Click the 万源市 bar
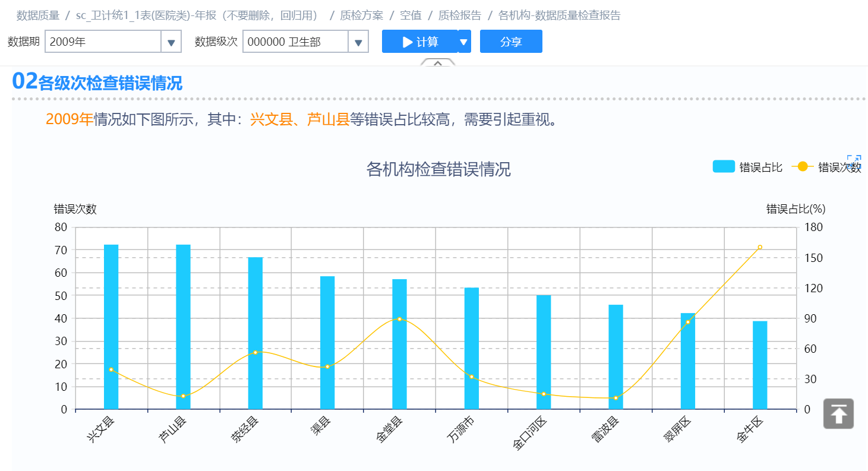The width and height of the screenshot is (868, 471). point(472,349)
